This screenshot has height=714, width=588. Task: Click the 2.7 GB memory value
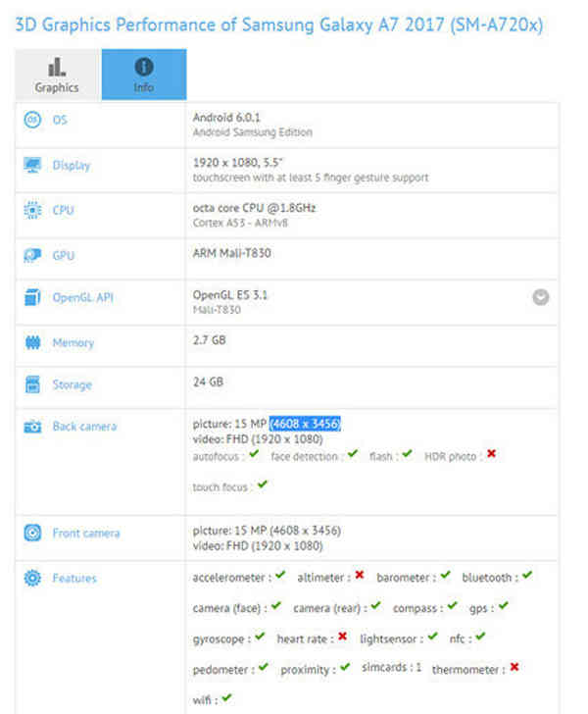210,339
